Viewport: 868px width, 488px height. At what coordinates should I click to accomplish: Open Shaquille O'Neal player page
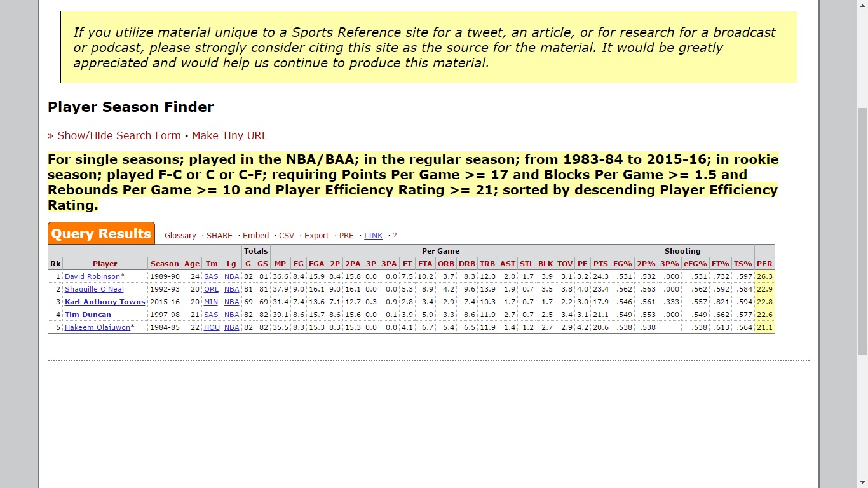94,289
